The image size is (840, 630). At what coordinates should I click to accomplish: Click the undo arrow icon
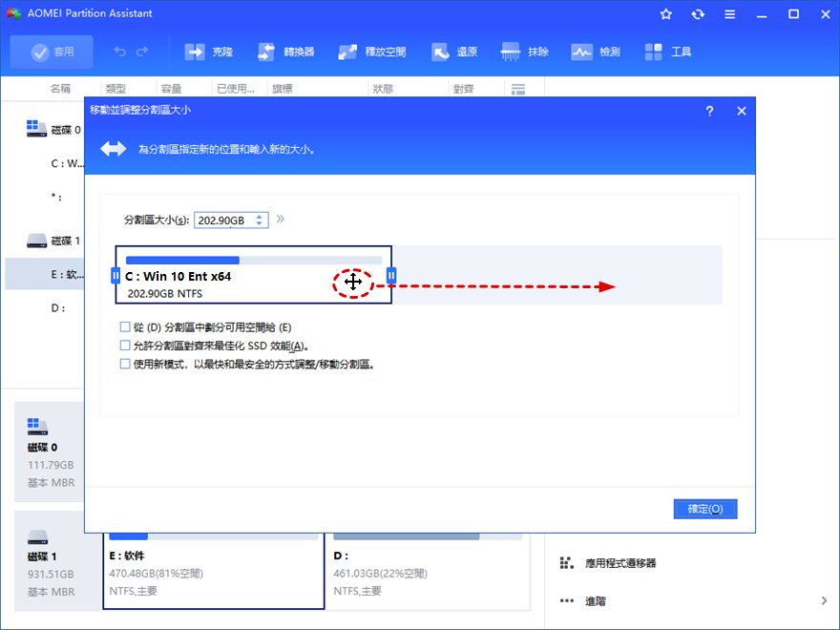[120, 52]
